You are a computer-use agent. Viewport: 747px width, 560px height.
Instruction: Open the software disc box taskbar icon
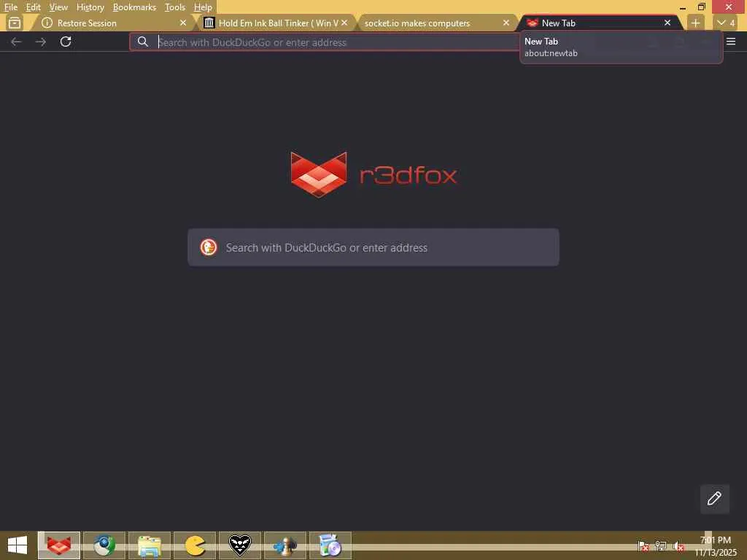(x=330, y=545)
